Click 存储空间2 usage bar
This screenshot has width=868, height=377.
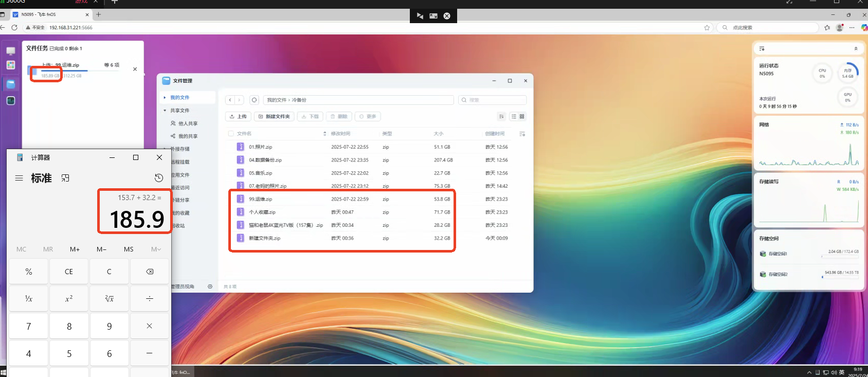840,277
